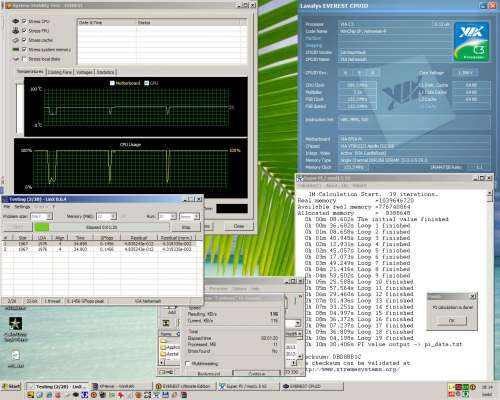Click the green LinX progress bar
This screenshot has width=500, height=400.
pyautogui.click(x=42, y=227)
